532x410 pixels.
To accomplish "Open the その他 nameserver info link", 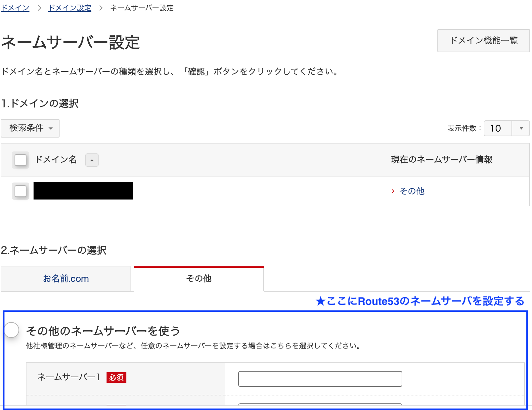I will coord(412,191).
